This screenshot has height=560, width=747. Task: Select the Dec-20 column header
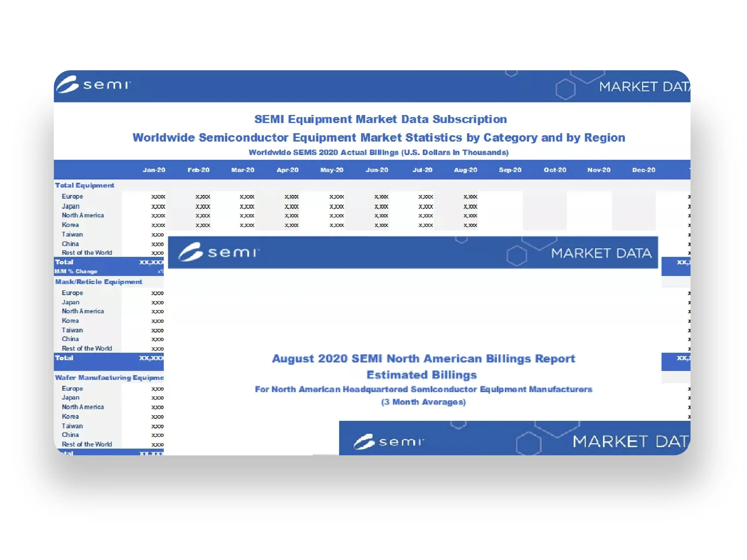643,170
